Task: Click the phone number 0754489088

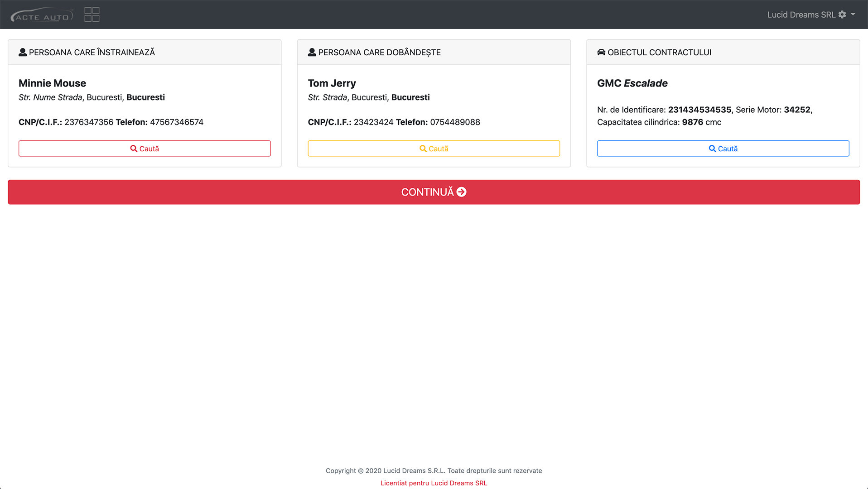Action: (455, 122)
